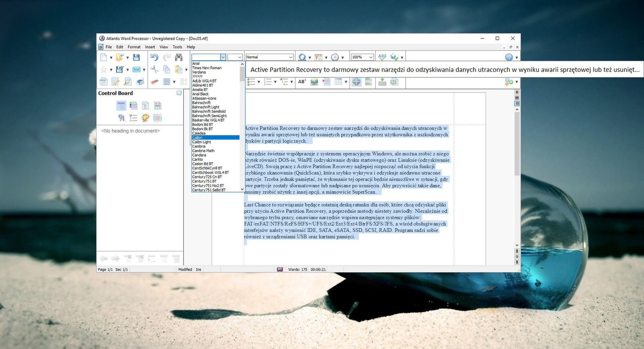Viewport: 644px width, 349px height.
Task: Click the Save As floppy-with-pencil icon
Action: pyautogui.click(x=119, y=70)
